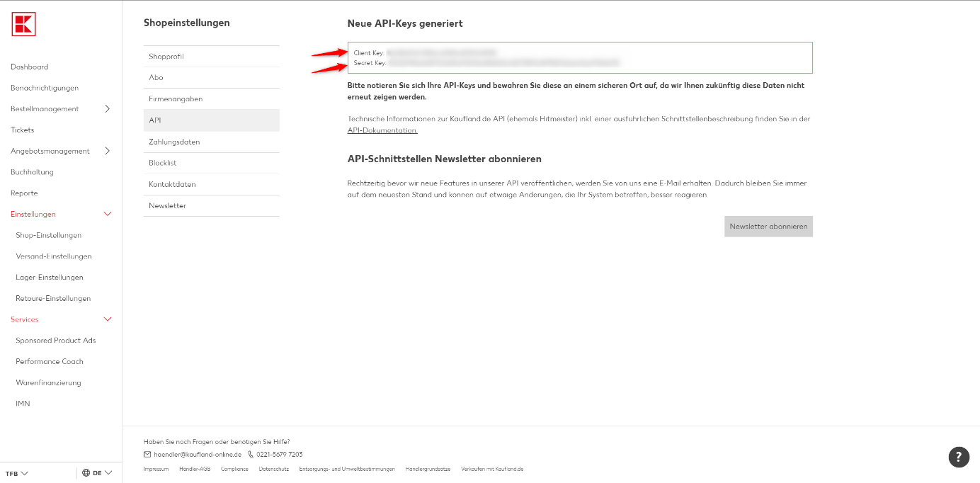Open Tickets in the sidebar
980x483 pixels.
click(x=22, y=130)
